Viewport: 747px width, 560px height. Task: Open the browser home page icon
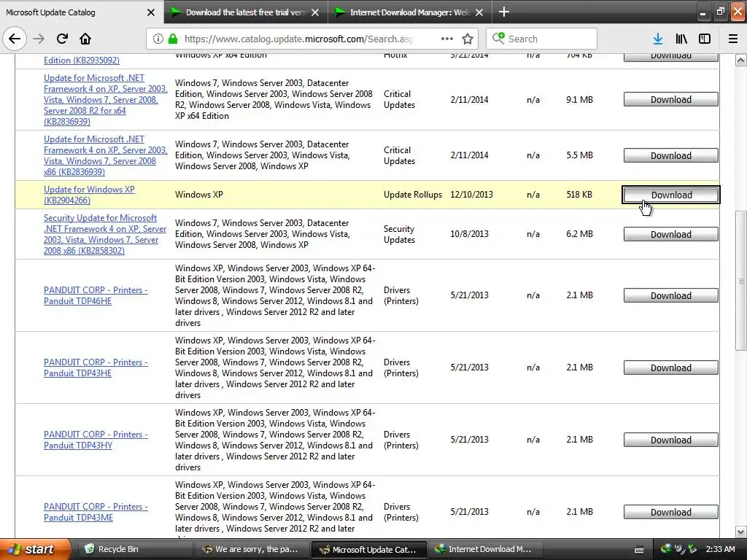pyautogui.click(x=85, y=39)
